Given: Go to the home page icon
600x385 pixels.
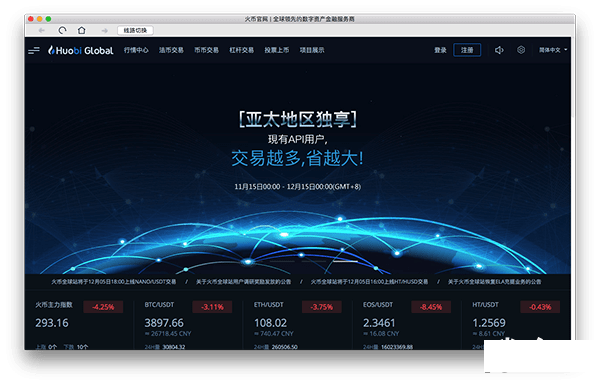Looking at the screenshot, I should click(x=82, y=30).
